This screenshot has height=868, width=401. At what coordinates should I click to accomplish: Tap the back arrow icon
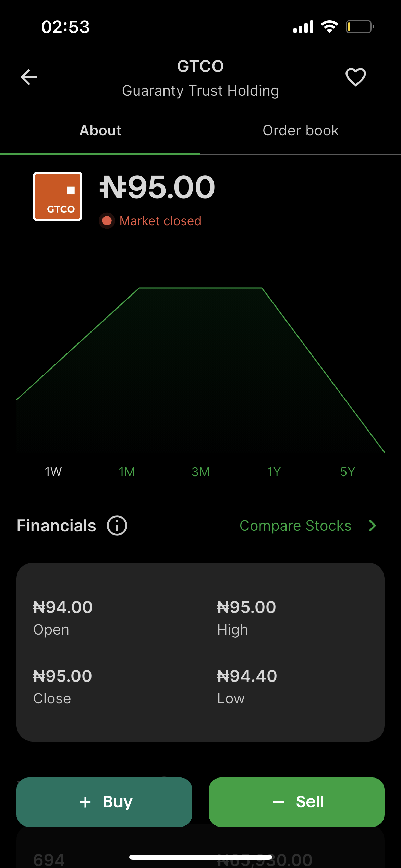(x=29, y=77)
